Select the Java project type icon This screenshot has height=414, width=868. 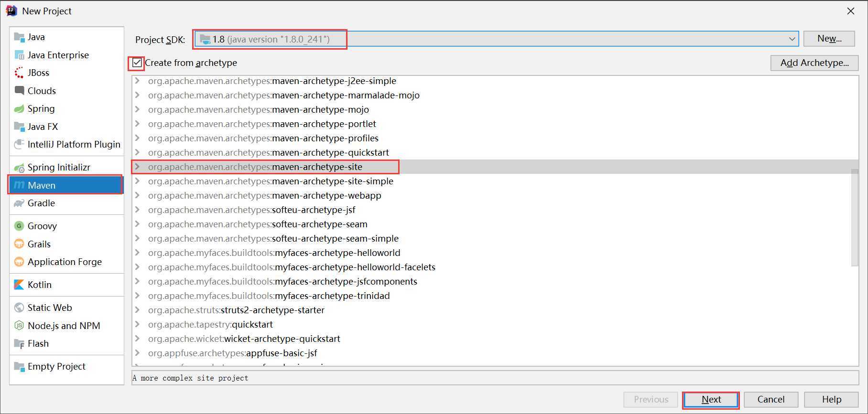[19, 37]
